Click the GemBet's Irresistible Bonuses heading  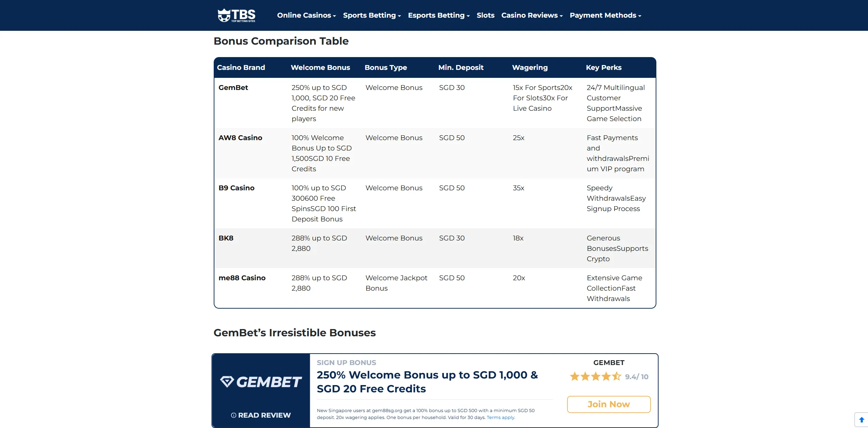(295, 333)
